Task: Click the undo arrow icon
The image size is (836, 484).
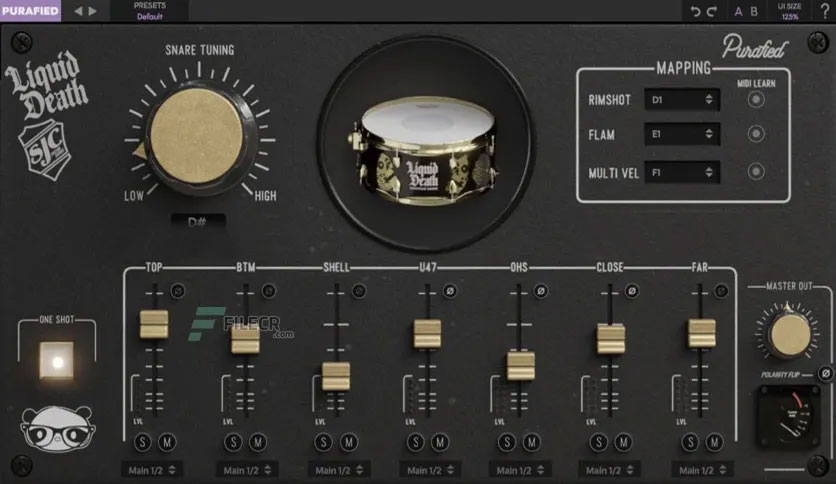Action: pyautogui.click(x=695, y=11)
